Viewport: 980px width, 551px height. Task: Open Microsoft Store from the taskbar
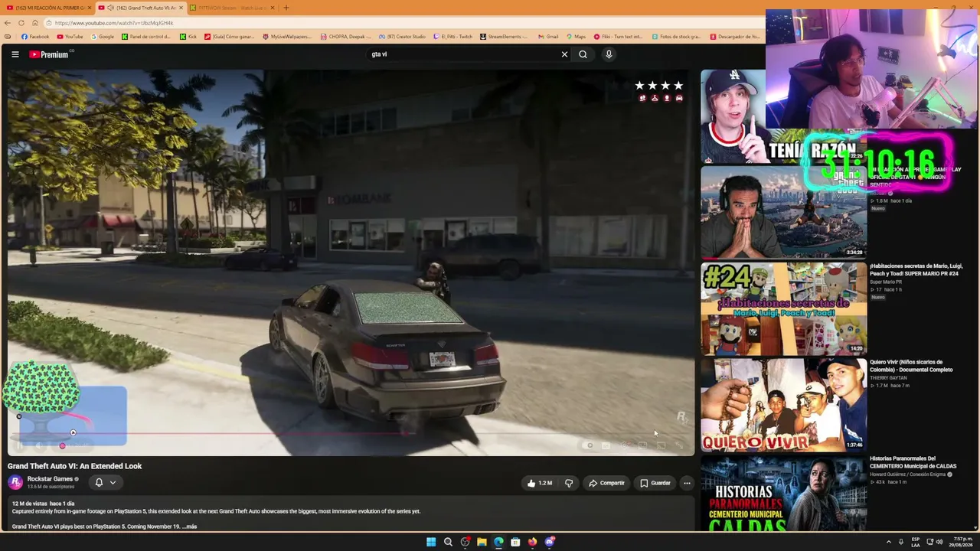pos(515,542)
